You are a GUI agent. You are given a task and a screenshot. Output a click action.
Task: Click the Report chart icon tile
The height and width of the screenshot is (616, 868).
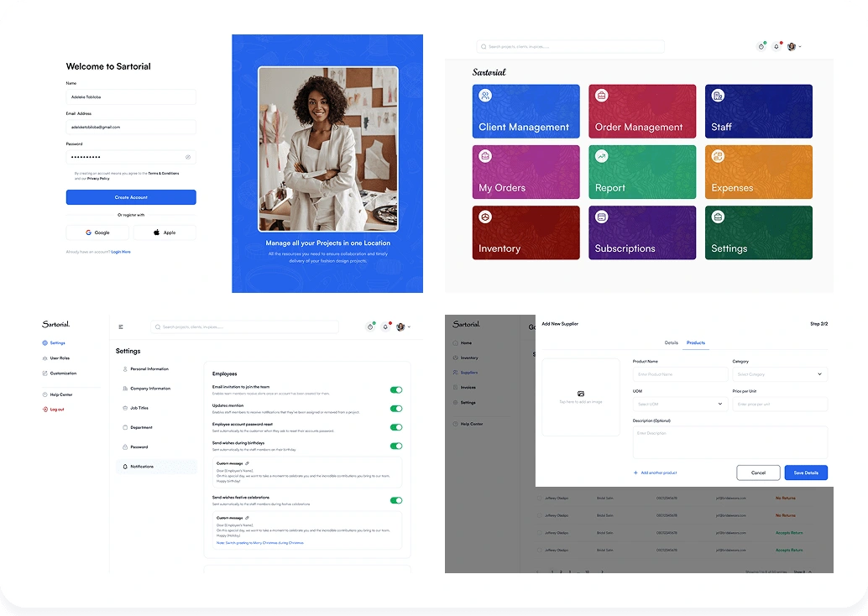602,156
